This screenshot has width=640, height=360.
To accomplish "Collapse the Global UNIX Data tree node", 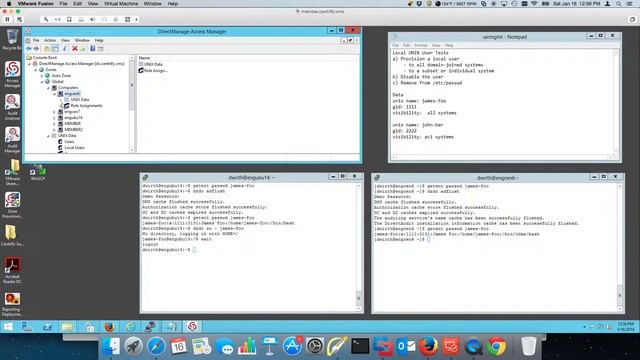I will [x=48, y=136].
